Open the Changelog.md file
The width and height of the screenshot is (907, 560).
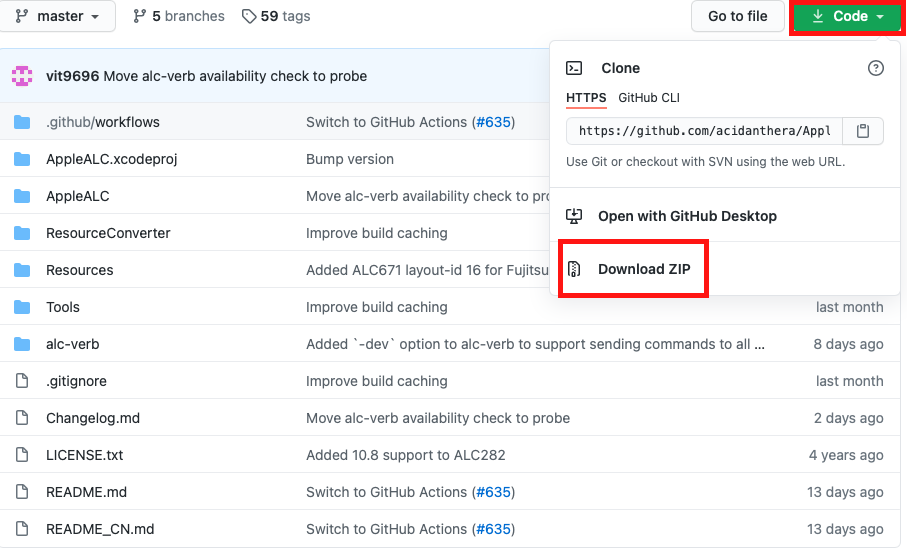click(93, 418)
